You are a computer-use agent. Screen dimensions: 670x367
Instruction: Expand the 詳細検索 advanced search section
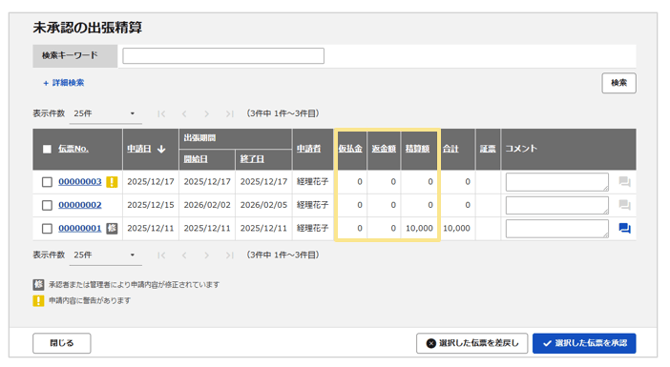pos(64,83)
